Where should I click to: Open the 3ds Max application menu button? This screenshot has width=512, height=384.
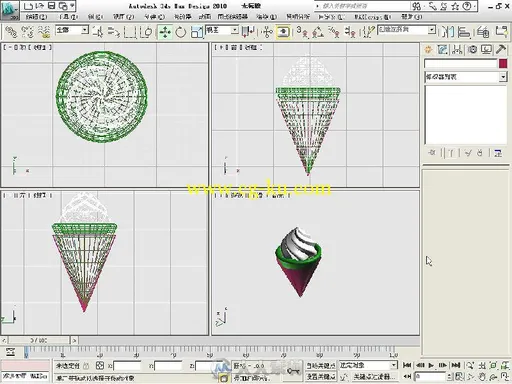click(10, 10)
